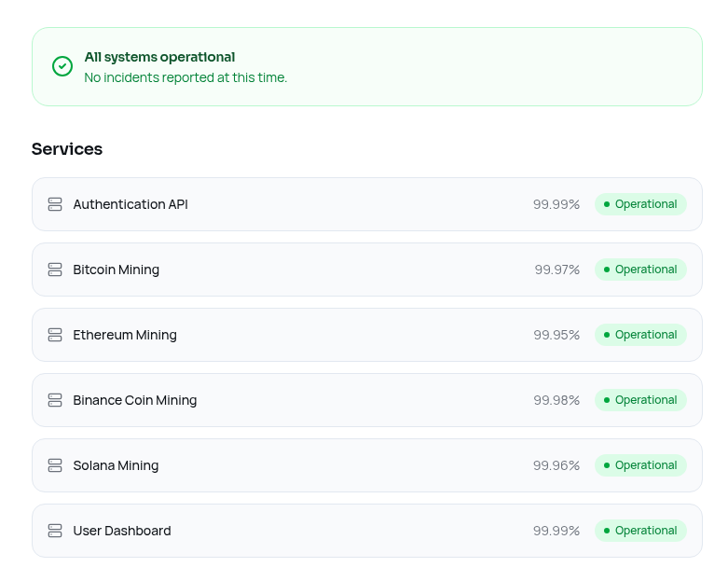
Task: Click the server icon beside Binance Coin Mining
Action: coord(55,400)
